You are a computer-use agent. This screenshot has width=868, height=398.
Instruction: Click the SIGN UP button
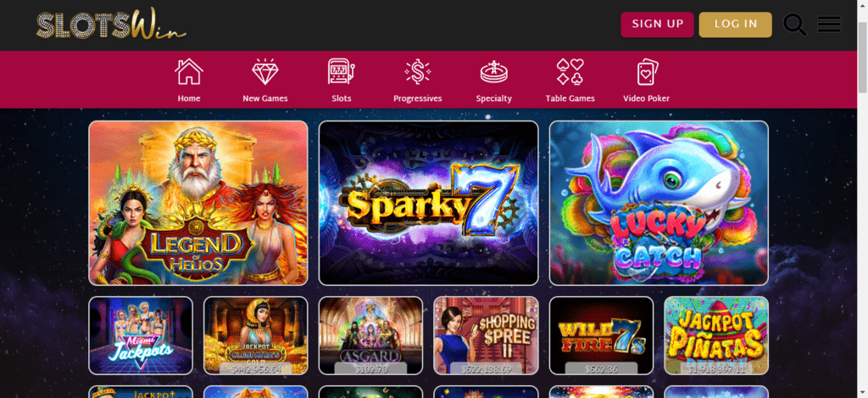click(657, 25)
